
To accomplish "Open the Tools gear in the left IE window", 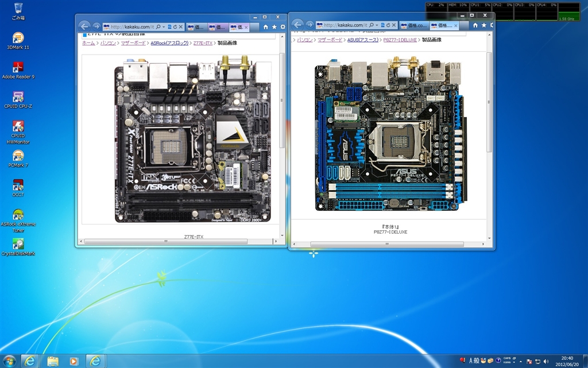I will (x=283, y=27).
